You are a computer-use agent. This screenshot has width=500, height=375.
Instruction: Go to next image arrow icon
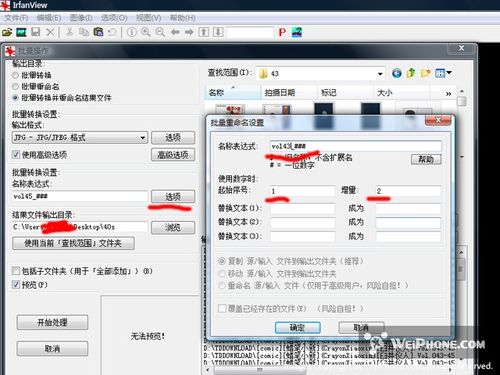[x=189, y=32]
